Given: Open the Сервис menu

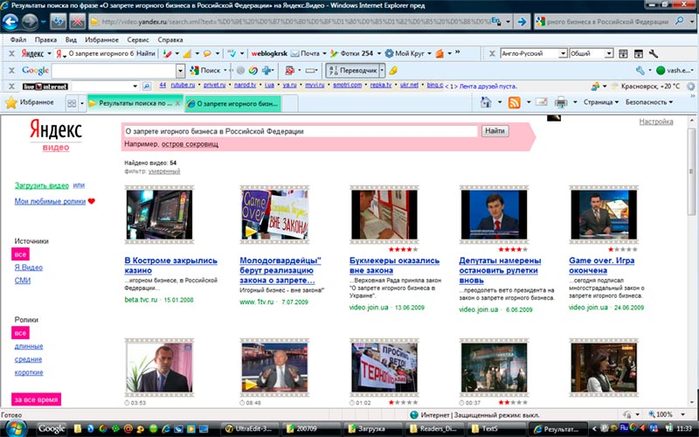Looking at the screenshot, I should click(138, 40).
